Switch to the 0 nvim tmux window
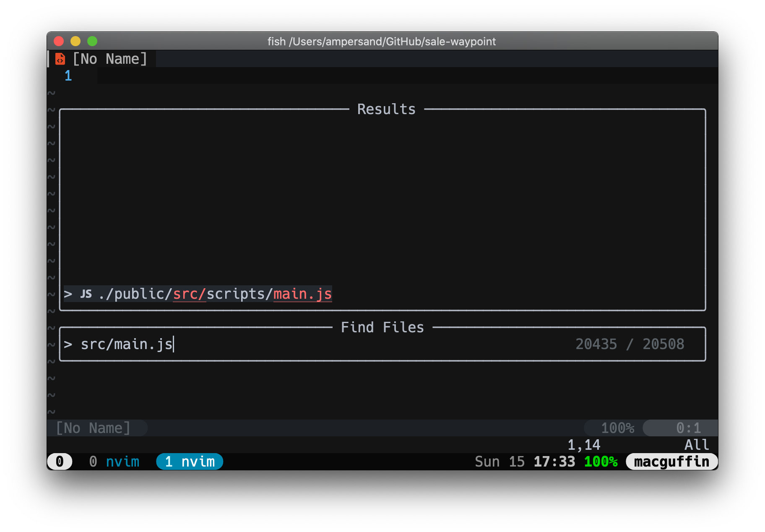 [x=114, y=461]
